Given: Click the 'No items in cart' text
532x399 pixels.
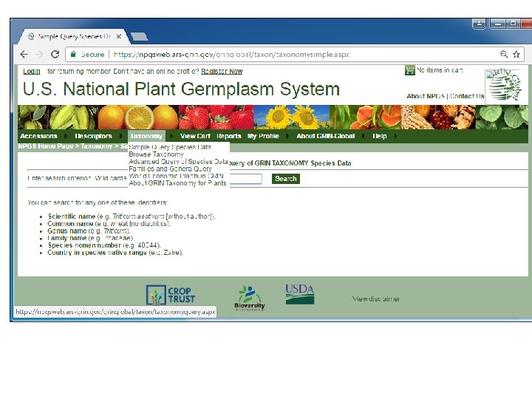Looking at the screenshot, I should click(440, 70).
